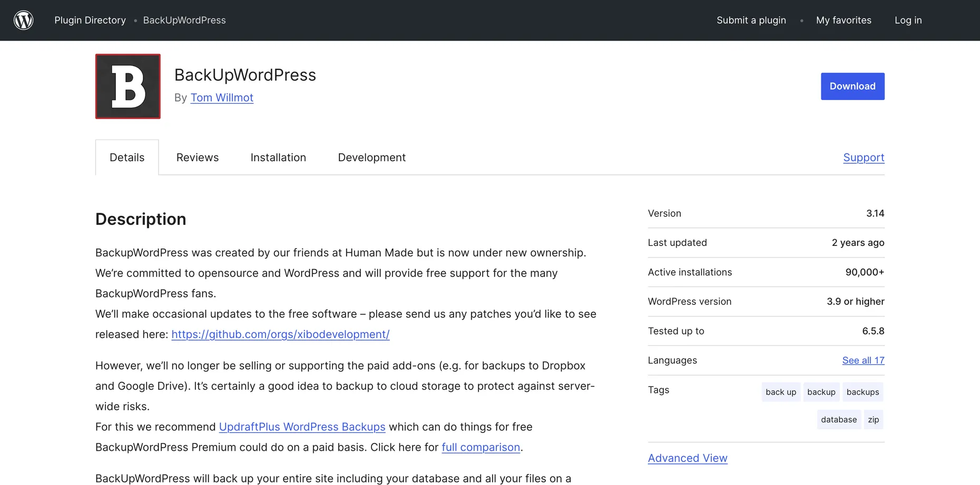Click the 'zip' tag
This screenshot has width=980, height=485.
click(874, 420)
